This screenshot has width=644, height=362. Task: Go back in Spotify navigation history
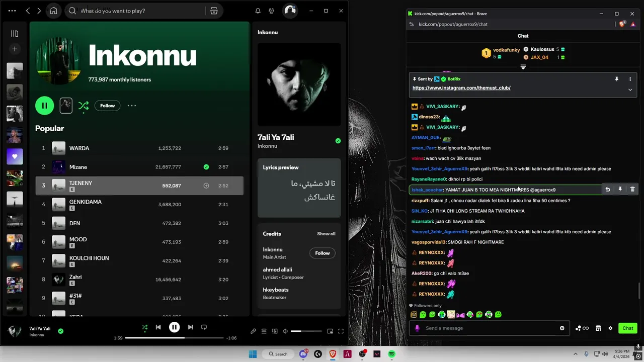[x=28, y=11]
